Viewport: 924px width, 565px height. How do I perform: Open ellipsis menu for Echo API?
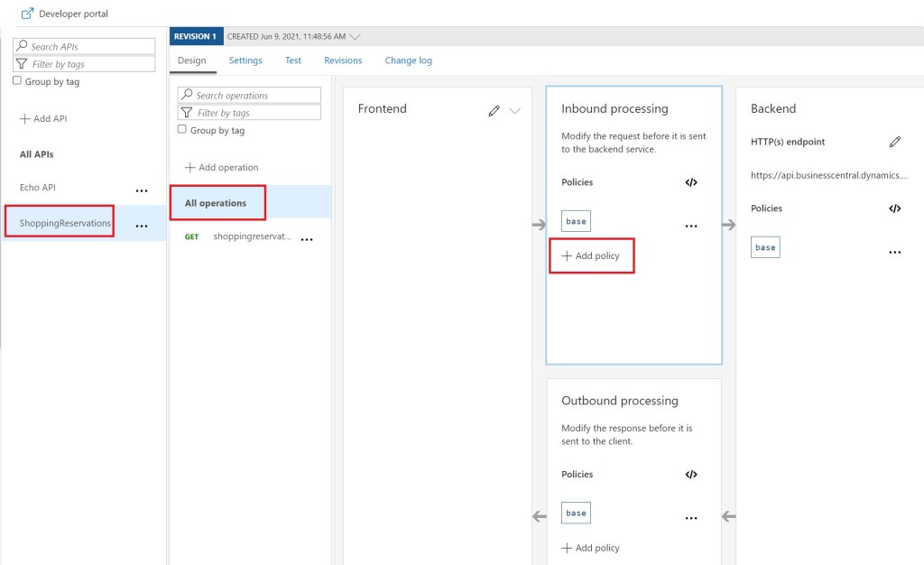pos(142,190)
